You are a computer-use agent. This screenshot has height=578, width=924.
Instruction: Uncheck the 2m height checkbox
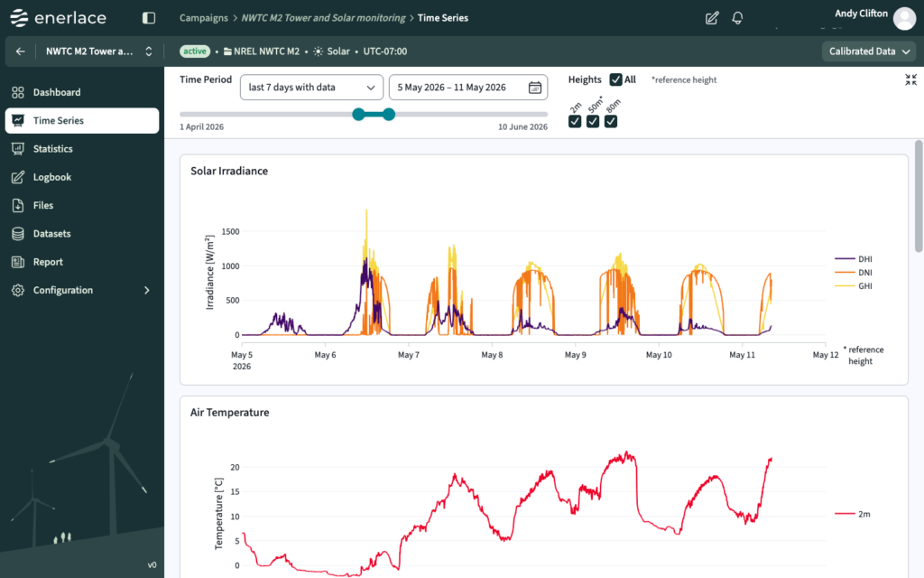point(575,122)
